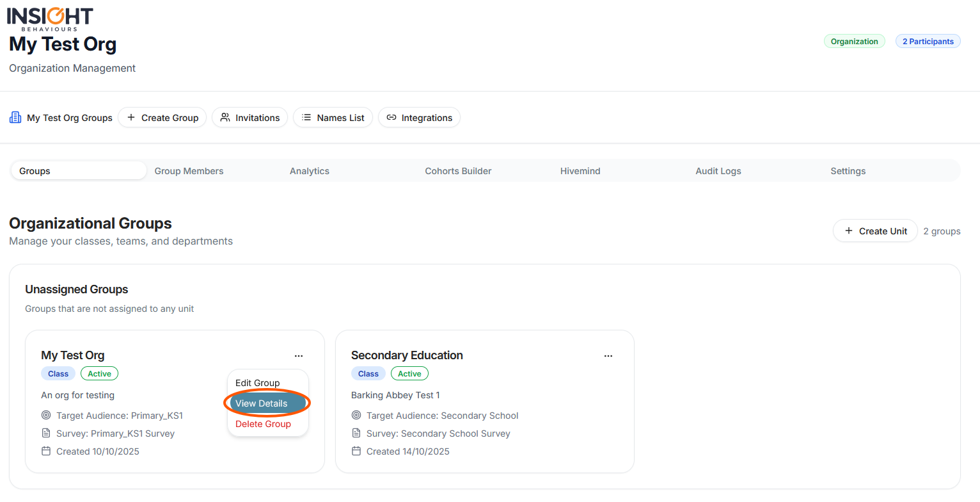Click the Secondary Education group title
980x502 pixels.
[407, 355]
